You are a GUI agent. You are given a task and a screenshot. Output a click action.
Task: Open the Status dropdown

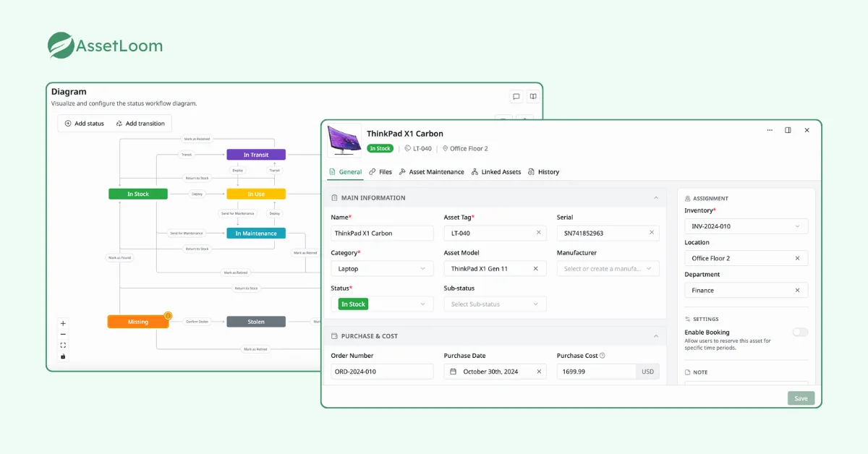[382, 304]
